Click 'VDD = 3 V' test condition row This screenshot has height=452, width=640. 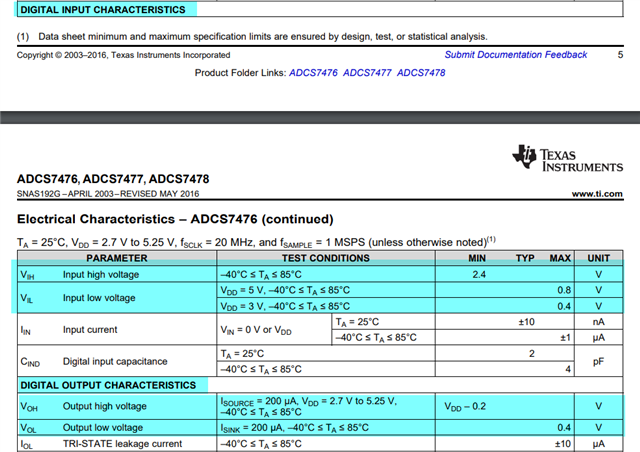[285, 306]
